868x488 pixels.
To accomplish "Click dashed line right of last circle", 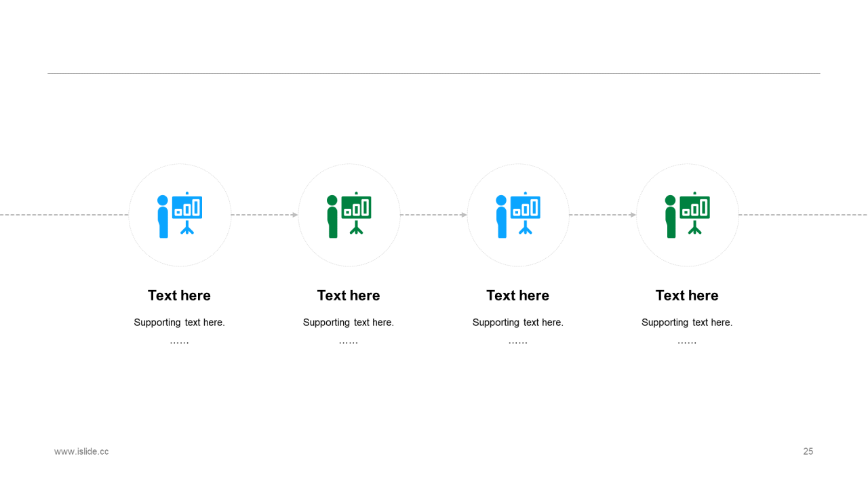I will (x=803, y=215).
